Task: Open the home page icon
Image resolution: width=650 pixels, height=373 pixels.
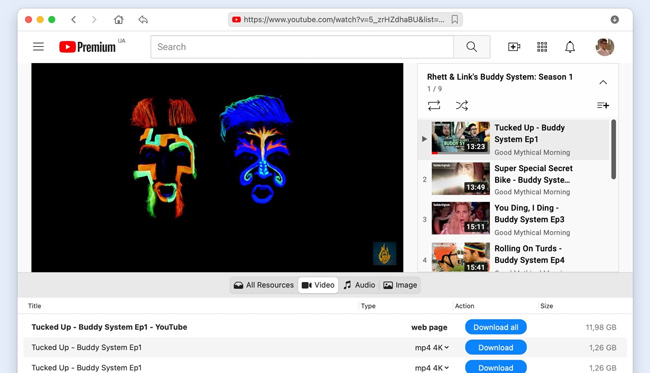Action: [119, 19]
